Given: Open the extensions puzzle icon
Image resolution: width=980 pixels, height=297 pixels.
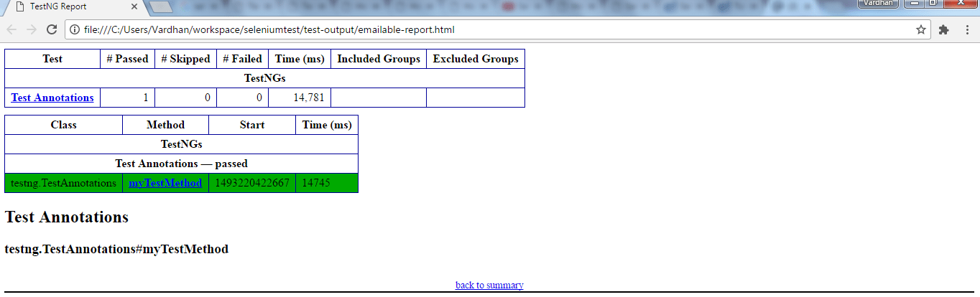Looking at the screenshot, I should coord(943,29).
